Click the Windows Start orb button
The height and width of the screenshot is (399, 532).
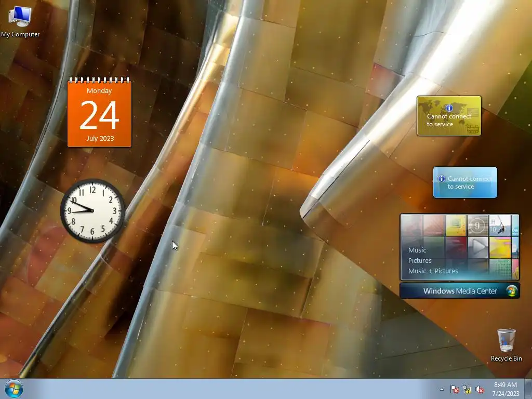click(x=14, y=389)
